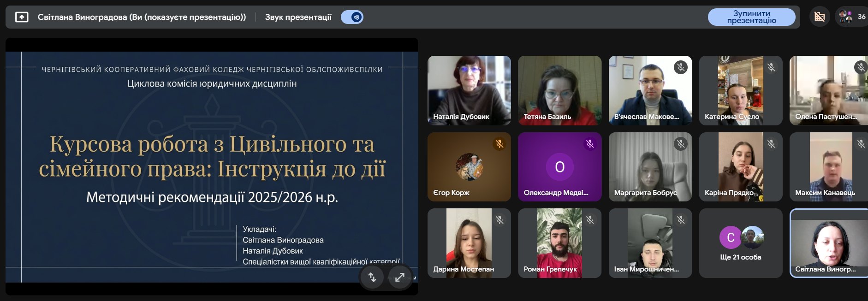Click the Звук презентації label
The image size is (868, 301).
[298, 17]
